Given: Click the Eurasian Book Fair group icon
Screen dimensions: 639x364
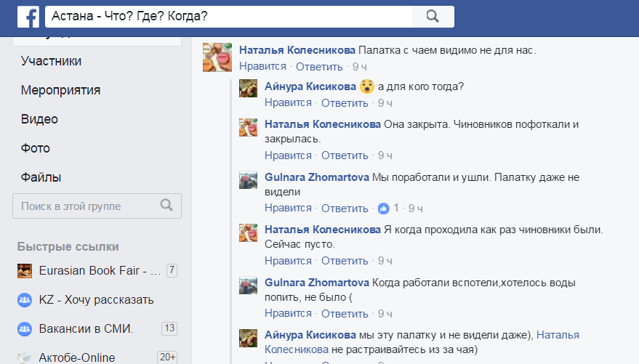Looking at the screenshot, I should (x=25, y=271).
